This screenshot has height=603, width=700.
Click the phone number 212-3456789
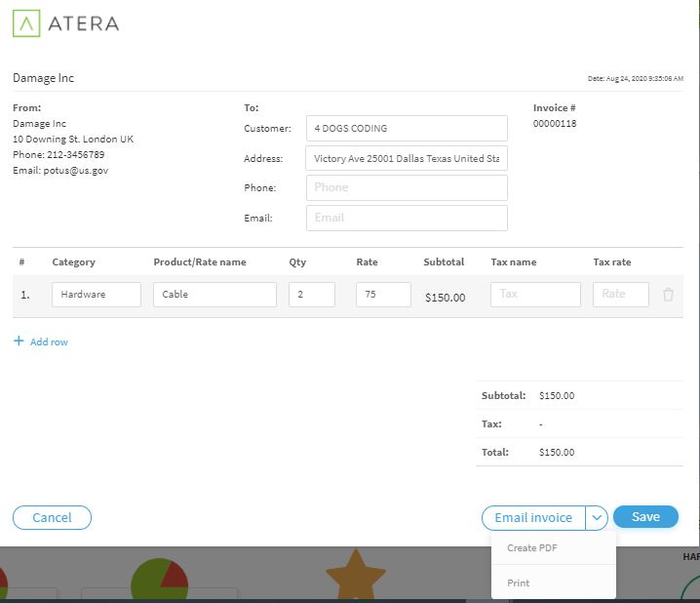(x=75, y=154)
